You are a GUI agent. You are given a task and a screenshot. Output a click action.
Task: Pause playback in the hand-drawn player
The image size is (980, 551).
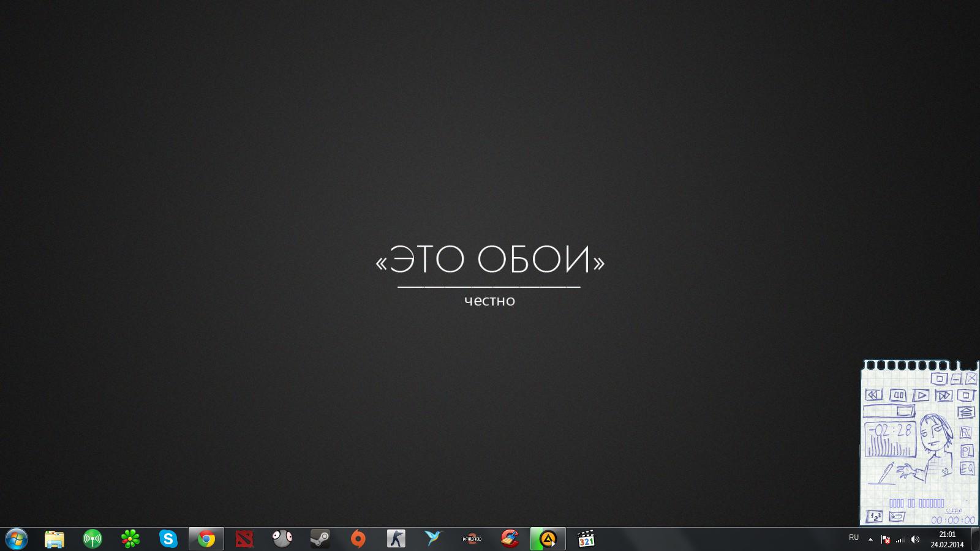click(898, 395)
